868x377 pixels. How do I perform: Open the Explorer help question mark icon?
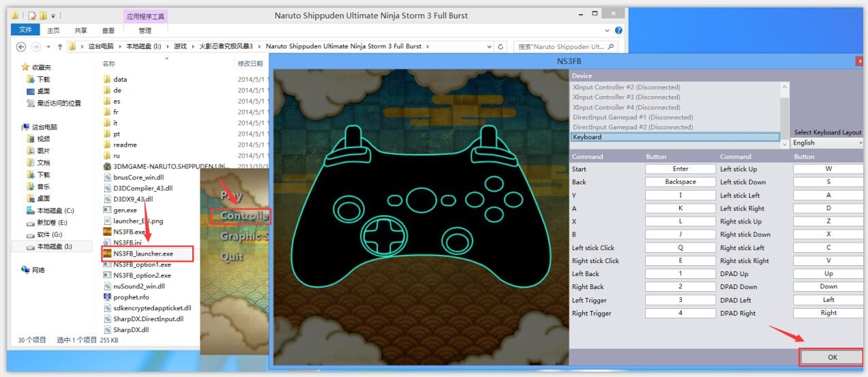[618, 30]
